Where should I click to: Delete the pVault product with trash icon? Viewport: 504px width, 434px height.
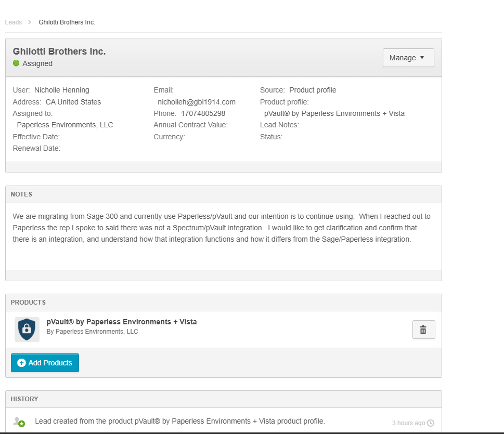(424, 330)
